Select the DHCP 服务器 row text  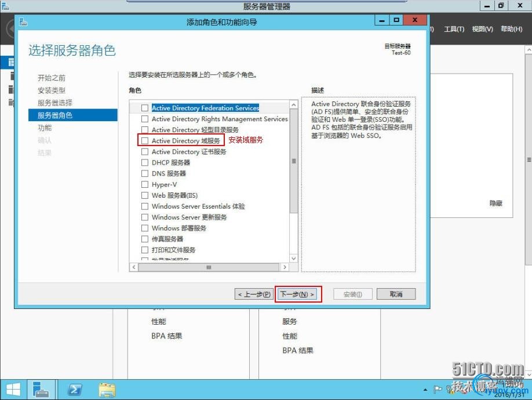(x=170, y=162)
